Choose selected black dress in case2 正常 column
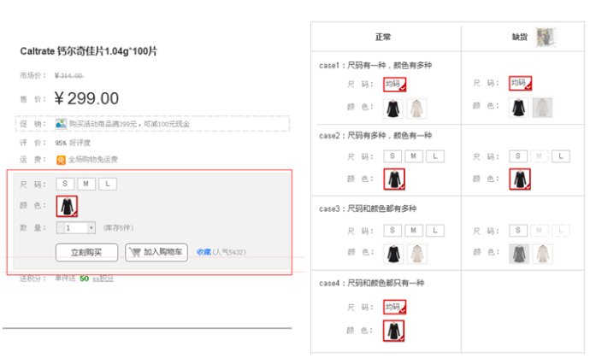 (x=394, y=179)
